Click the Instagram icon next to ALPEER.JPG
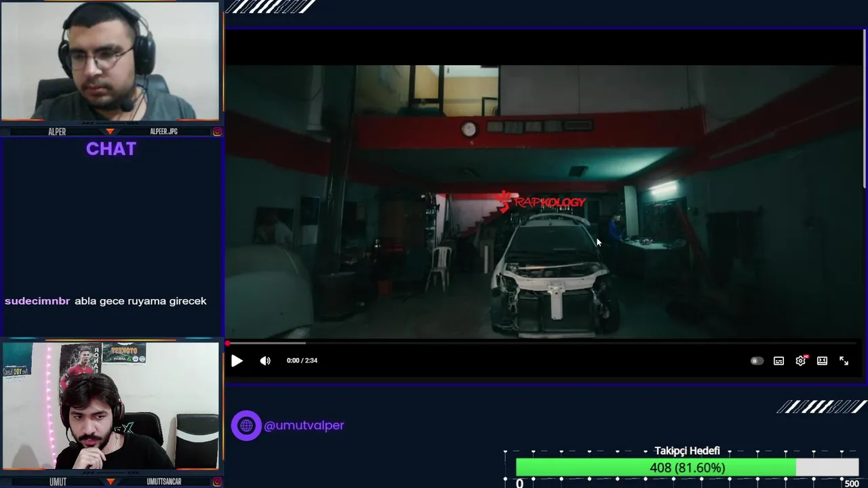This screenshot has height=488, width=868. click(217, 131)
